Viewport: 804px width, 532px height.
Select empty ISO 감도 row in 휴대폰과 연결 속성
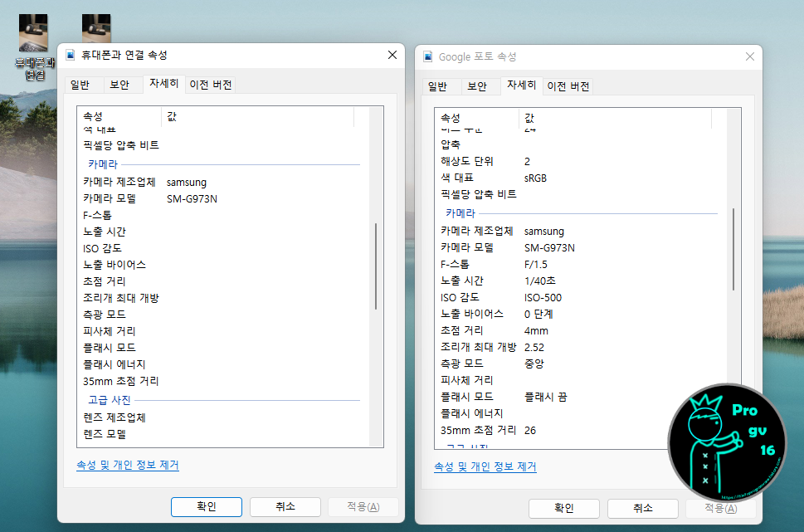click(222, 248)
